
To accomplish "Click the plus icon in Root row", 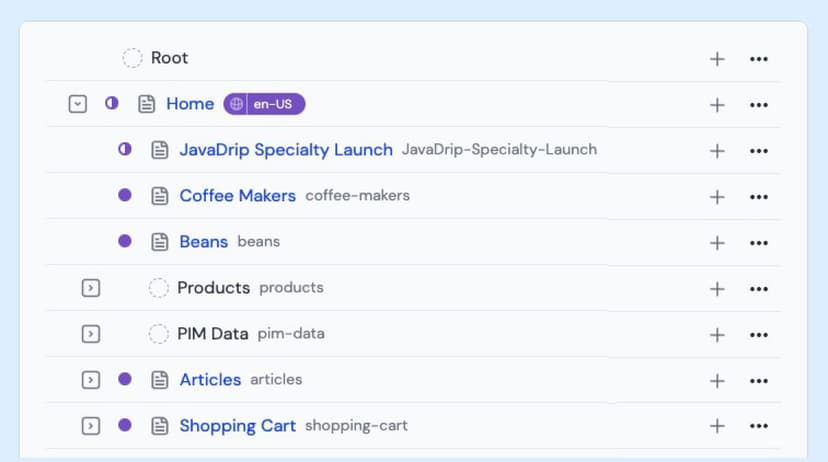I will pyautogui.click(x=717, y=59).
